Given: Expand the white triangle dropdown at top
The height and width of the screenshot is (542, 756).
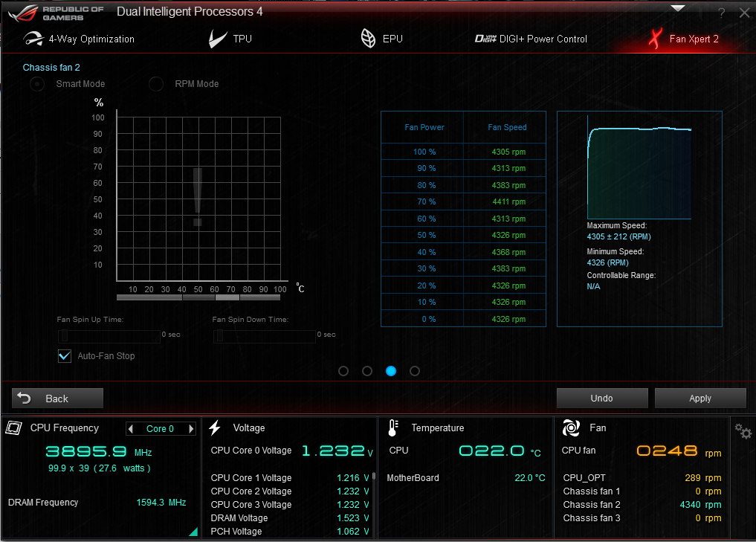Looking at the screenshot, I should pyautogui.click(x=677, y=8).
